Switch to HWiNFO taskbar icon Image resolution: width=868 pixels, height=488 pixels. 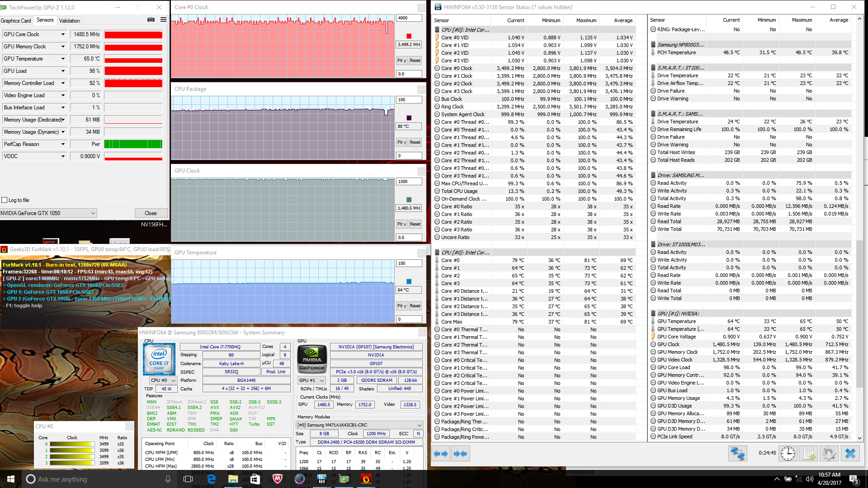[x=321, y=479]
